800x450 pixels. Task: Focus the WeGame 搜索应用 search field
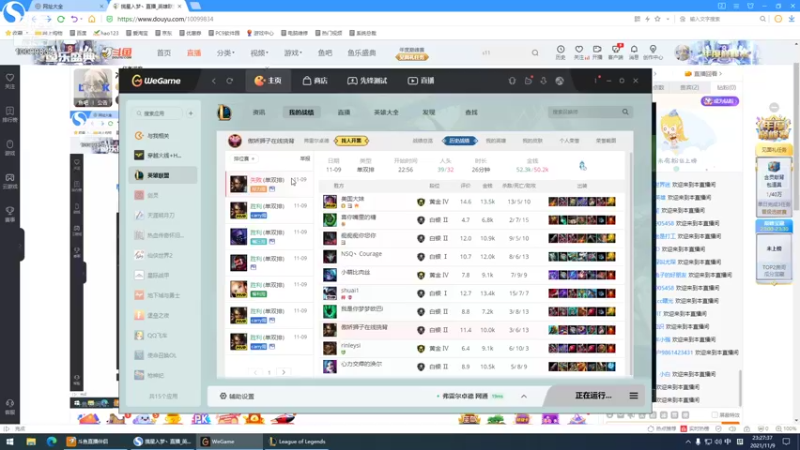[157, 113]
